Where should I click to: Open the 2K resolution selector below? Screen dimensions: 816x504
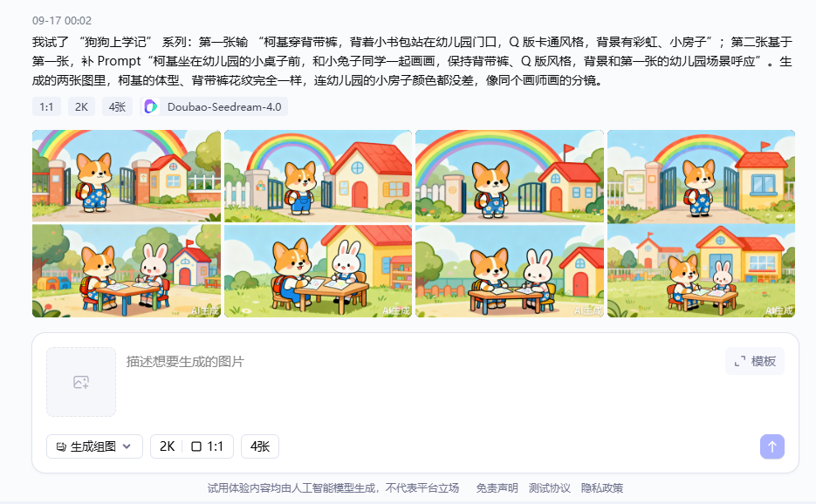click(x=167, y=446)
